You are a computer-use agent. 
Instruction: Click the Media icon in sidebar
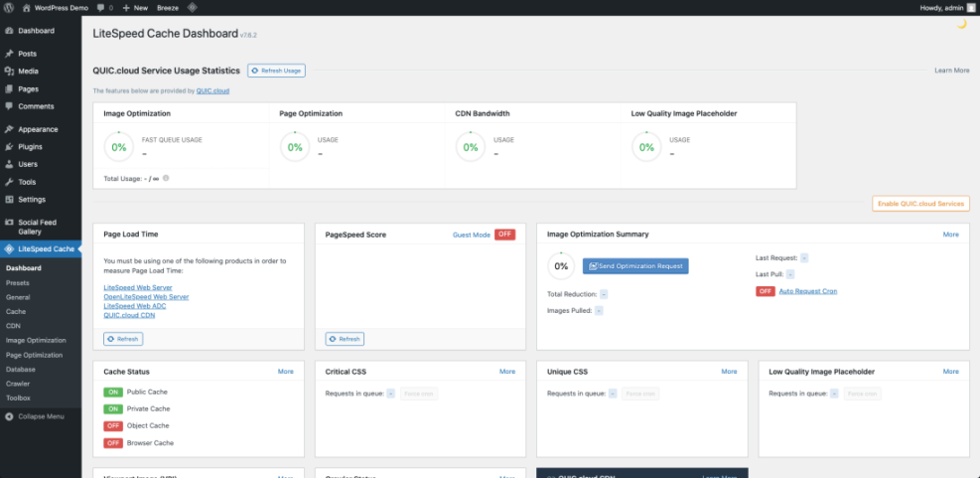pyautogui.click(x=9, y=72)
